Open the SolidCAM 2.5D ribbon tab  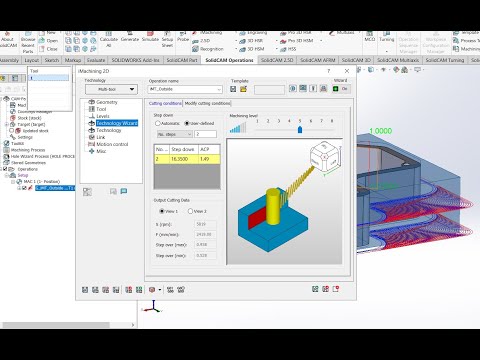277,60
